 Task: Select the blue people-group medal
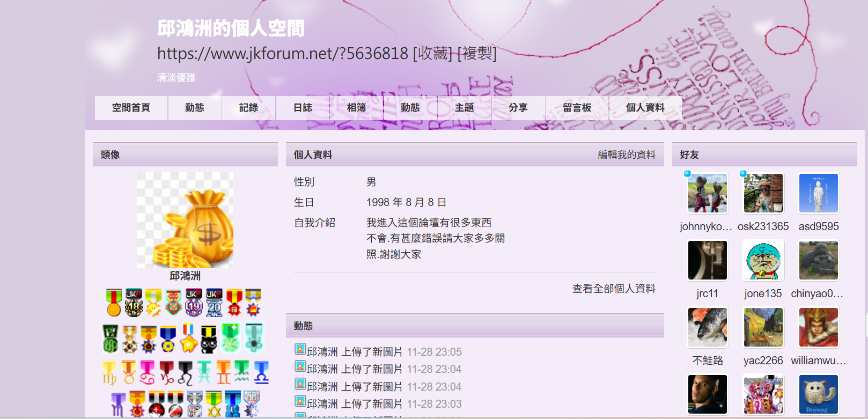(x=233, y=404)
